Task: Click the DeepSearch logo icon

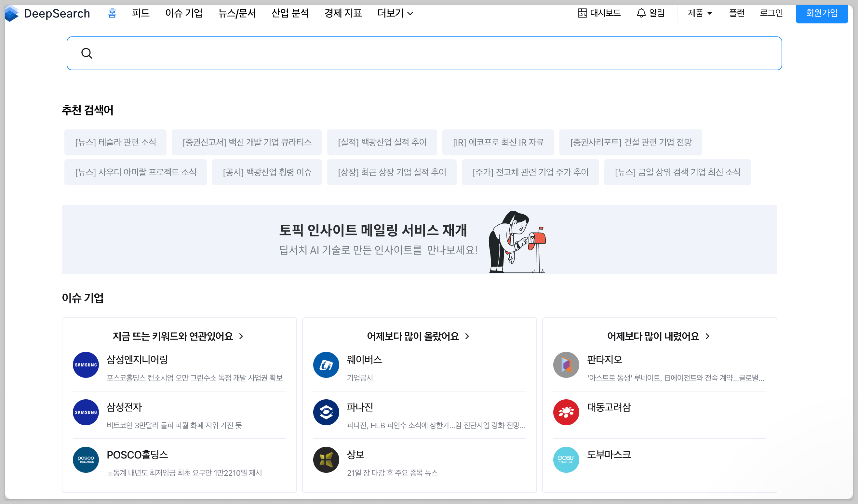Action: [12, 14]
